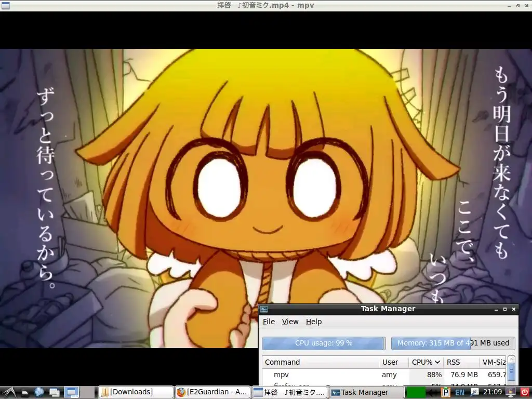The image size is (532, 399).
Task: Launch the web browser globe icon
Action: [x=39, y=392]
